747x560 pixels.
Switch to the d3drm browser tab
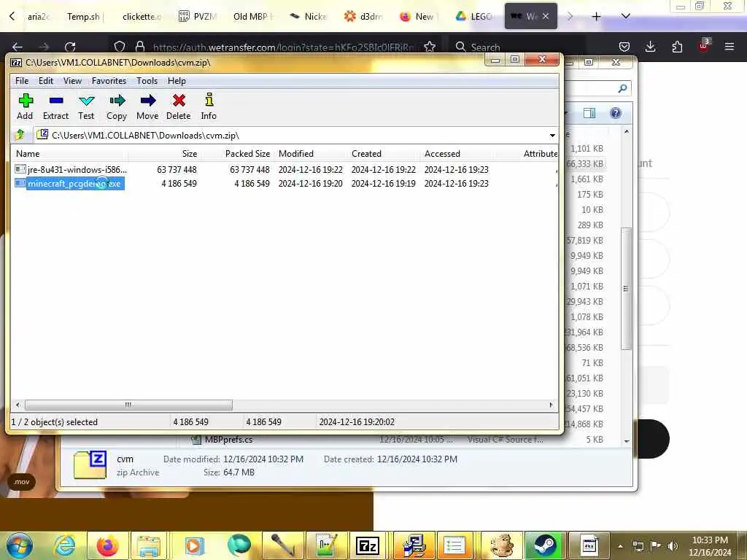tap(363, 17)
